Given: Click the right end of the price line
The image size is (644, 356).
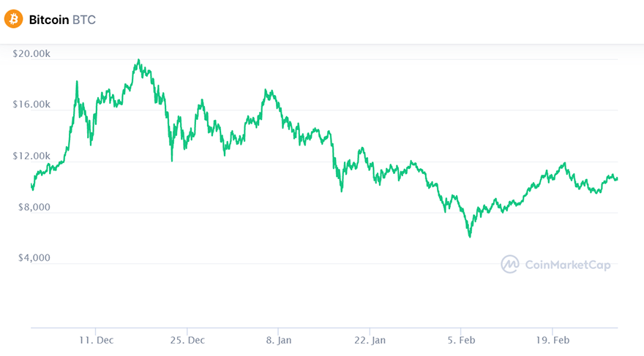Looking at the screenshot, I should click(617, 178).
